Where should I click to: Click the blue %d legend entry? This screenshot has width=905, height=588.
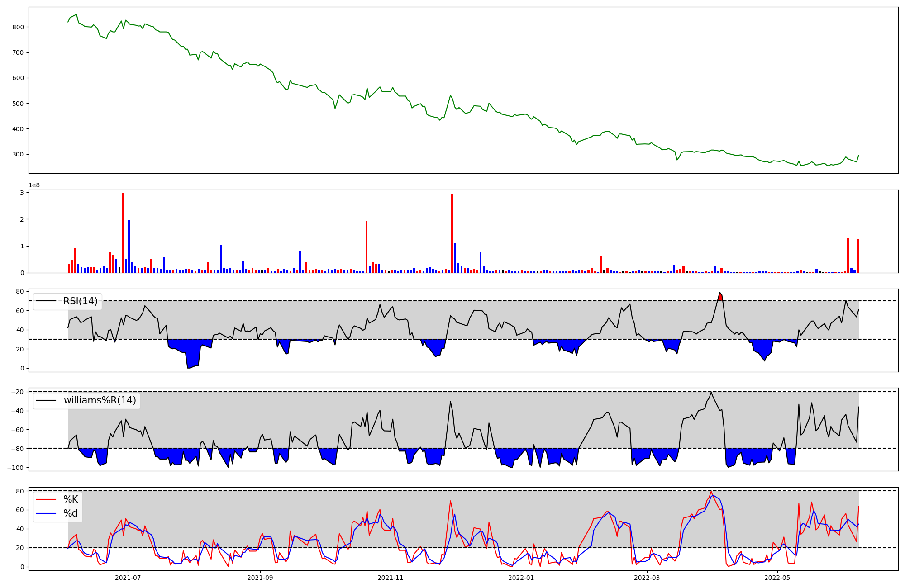[70, 513]
